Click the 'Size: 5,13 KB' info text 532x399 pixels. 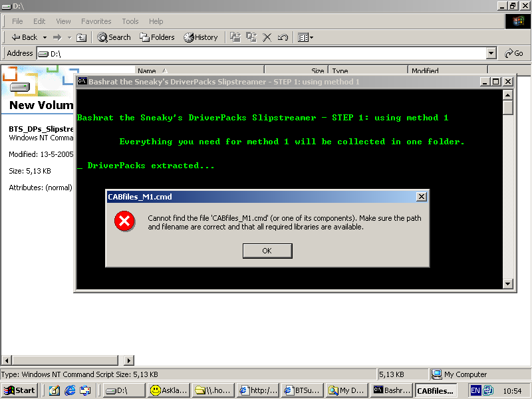[30, 171]
